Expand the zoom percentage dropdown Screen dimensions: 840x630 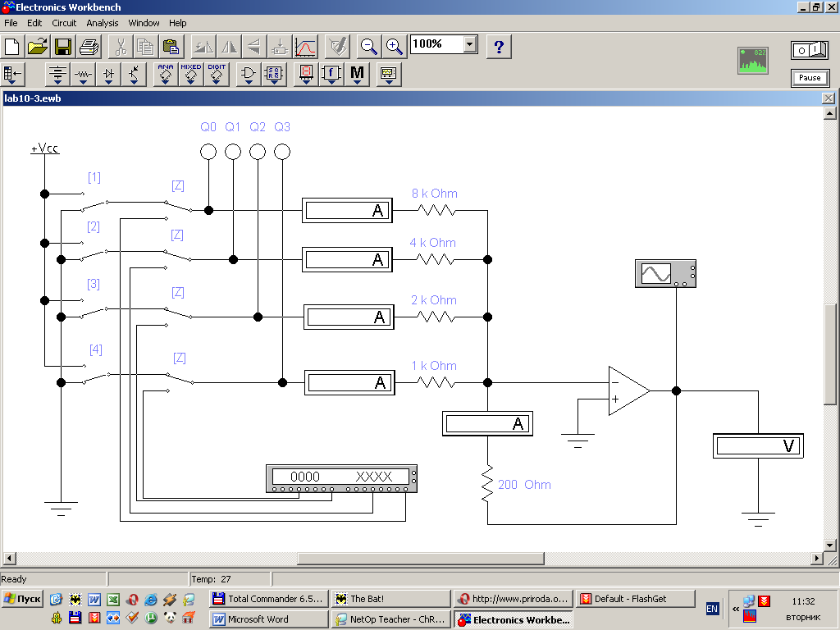click(470, 44)
